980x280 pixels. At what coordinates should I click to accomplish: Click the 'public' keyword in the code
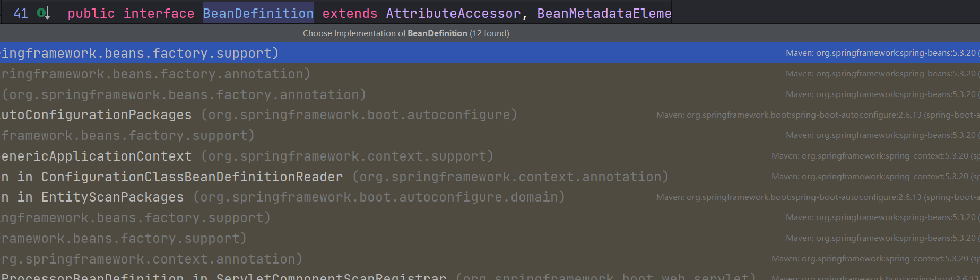pos(91,13)
